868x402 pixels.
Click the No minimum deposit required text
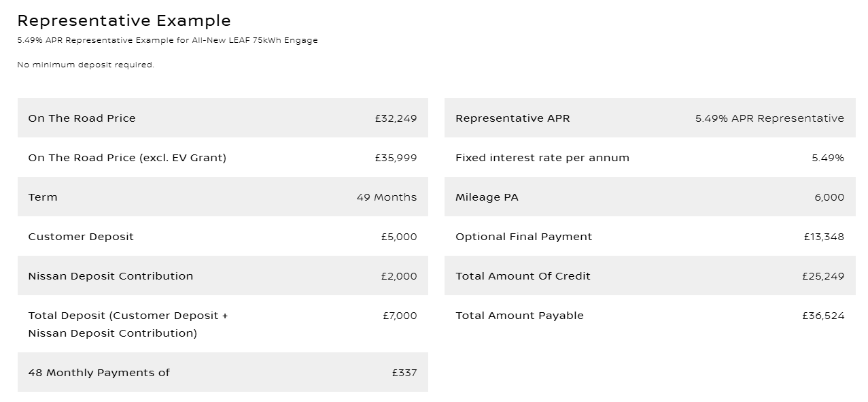pos(86,65)
